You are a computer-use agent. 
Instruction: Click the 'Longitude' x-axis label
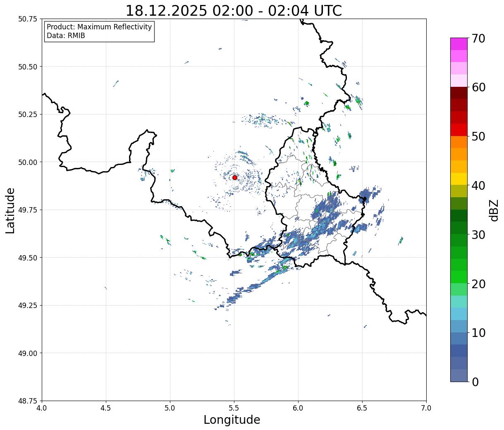click(x=232, y=420)
